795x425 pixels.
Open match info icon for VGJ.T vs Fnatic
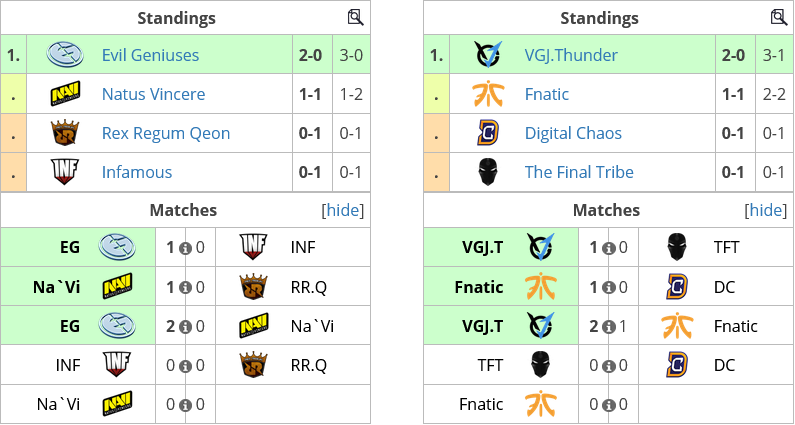pos(608,327)
